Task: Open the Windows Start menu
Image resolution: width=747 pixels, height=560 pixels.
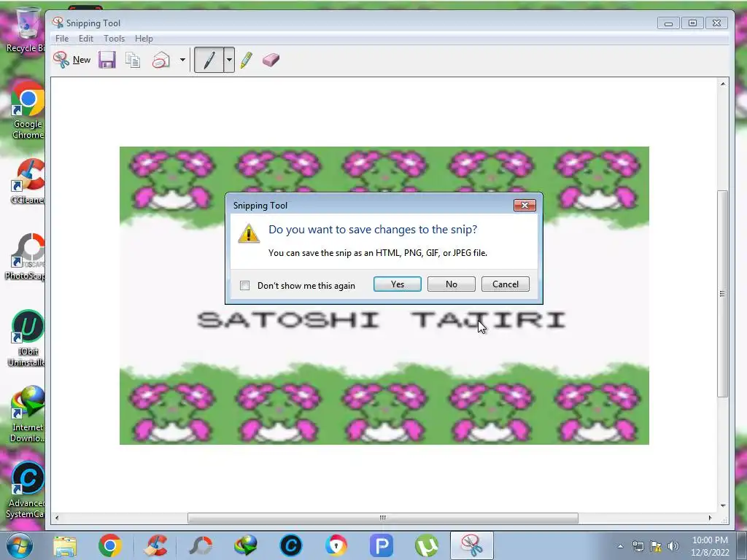Action: tap(19, 545)
